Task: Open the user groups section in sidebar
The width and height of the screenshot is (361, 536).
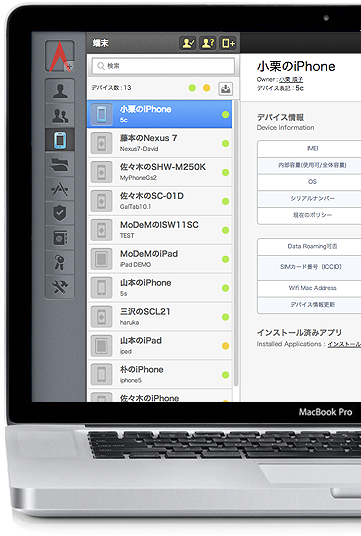Action: coord(60,116)
